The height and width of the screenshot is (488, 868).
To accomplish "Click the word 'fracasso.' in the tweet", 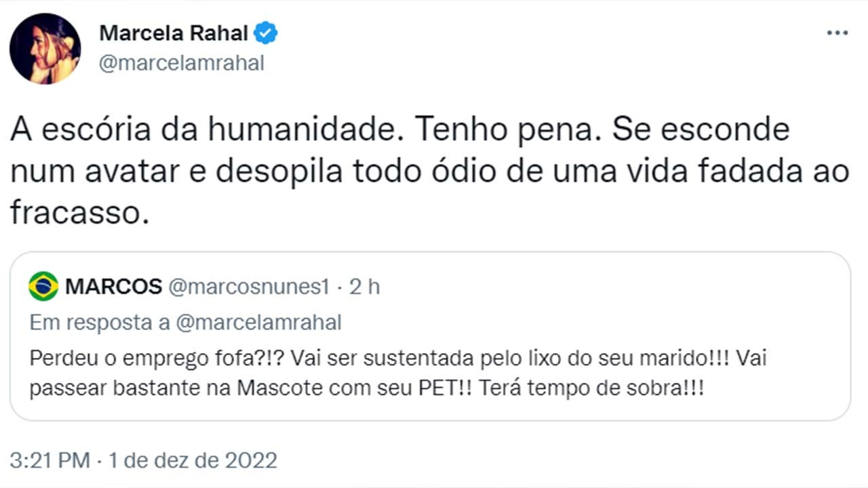I will tap(79, 213).
